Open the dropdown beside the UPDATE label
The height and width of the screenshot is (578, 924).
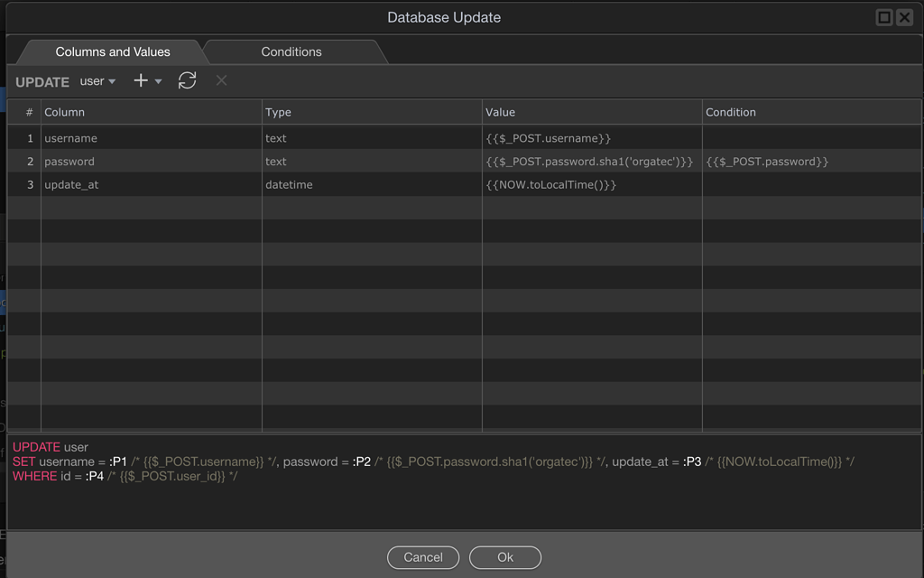(x=97, y=81)
